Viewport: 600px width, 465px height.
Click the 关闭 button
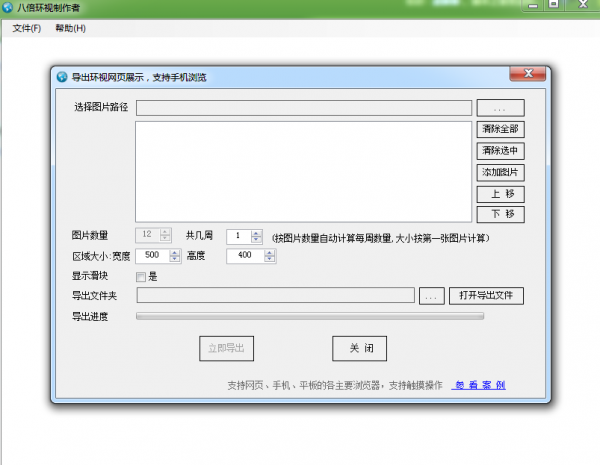coord(359,348)
